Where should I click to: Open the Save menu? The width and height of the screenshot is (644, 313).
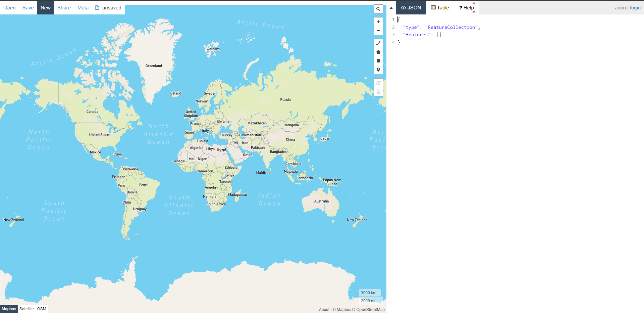click(28, 8)
